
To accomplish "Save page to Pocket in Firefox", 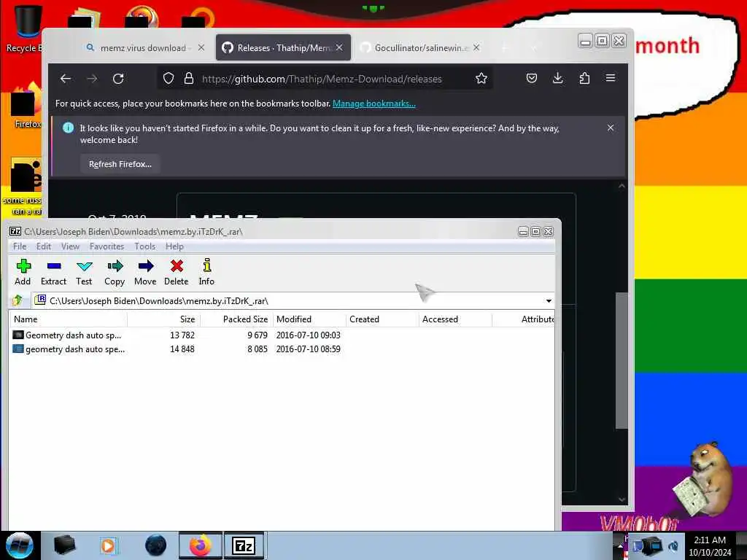I will tap(532, 78).
